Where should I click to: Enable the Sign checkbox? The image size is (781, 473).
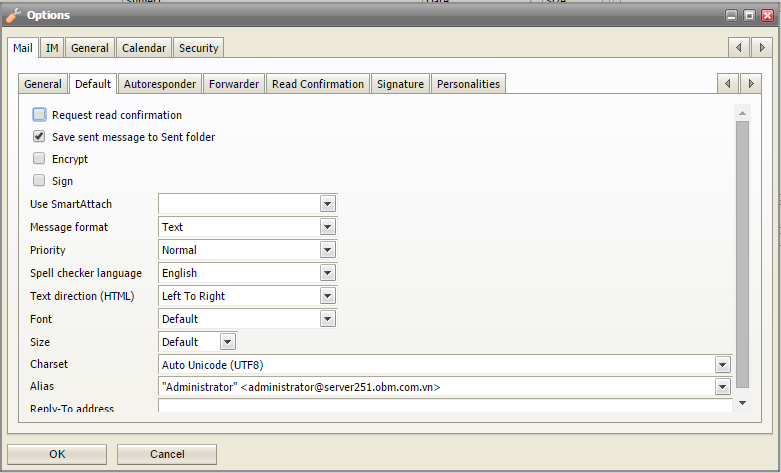39,180
